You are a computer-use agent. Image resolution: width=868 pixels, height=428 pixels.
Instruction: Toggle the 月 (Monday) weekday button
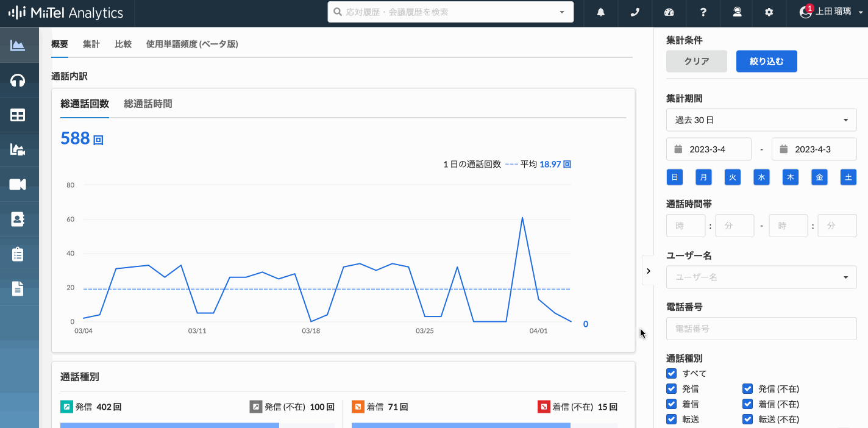point(703,177)
